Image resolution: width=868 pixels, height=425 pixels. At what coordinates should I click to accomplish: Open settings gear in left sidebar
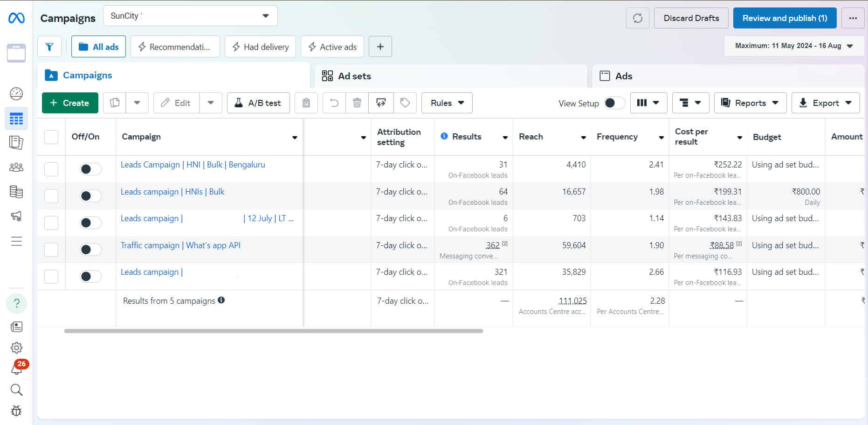[16, 348]
